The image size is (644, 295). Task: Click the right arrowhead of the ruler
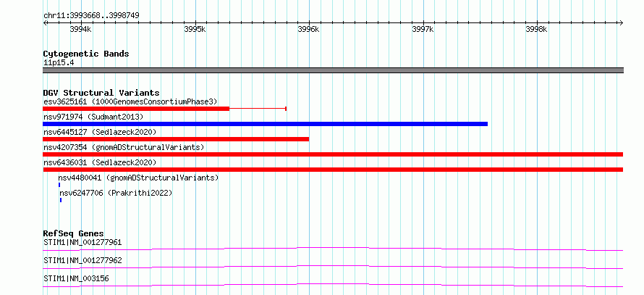[x=621, y=22]
